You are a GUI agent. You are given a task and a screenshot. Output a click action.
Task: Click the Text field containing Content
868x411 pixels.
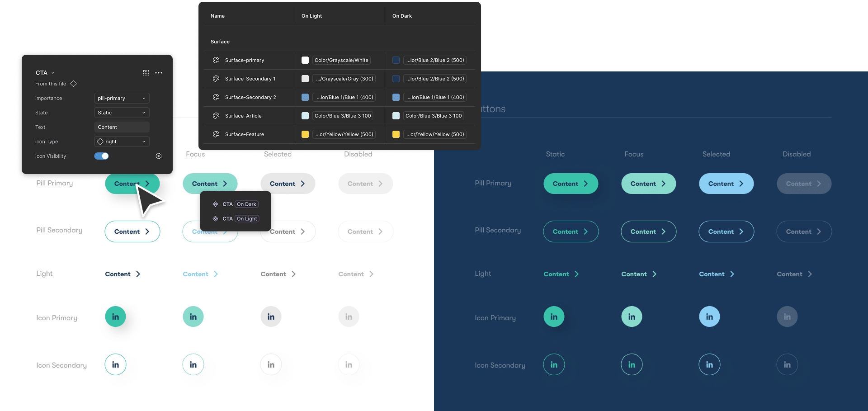[122, 127]
